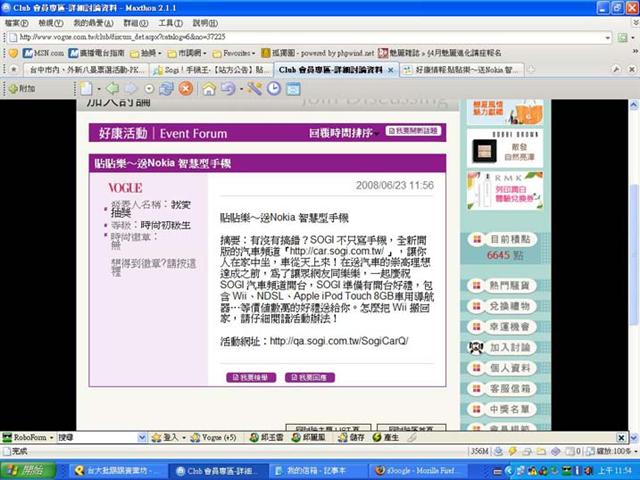Switch to the 台中市內 tab
The height and width of the screenshot is (480, 640).
(x=87, y=70)
